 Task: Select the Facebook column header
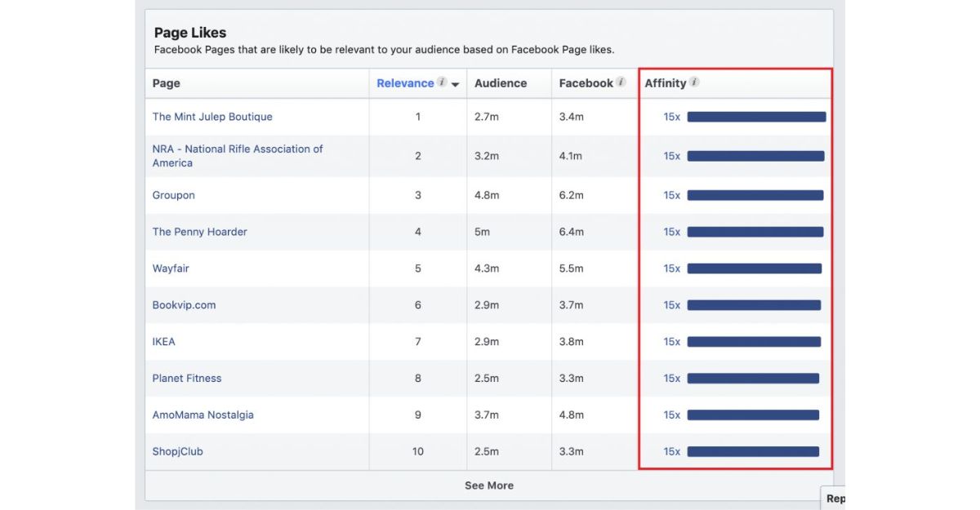click(586, 83)
